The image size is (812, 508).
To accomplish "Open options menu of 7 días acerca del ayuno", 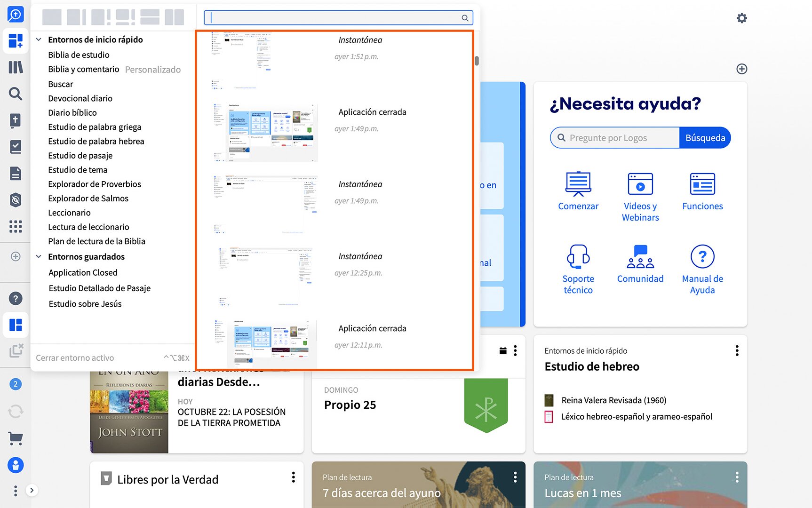I will pyautogui.click(x=515, y=477).
